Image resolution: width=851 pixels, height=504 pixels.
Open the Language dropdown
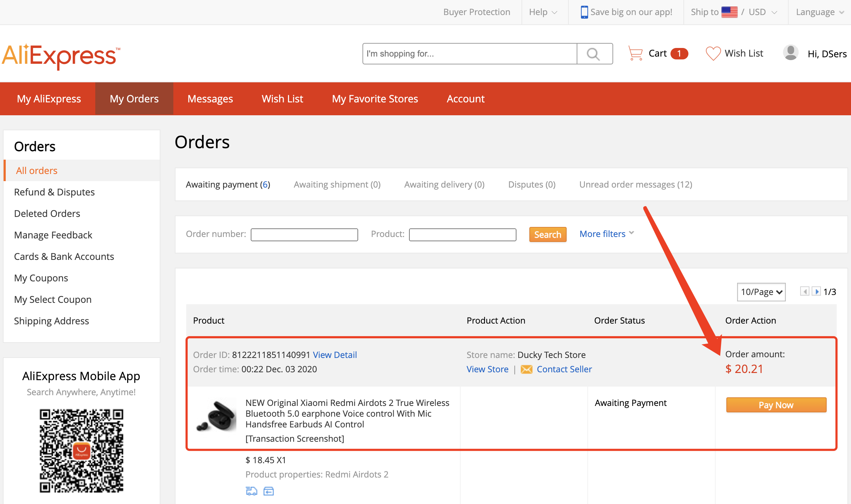tap(820, 12)
